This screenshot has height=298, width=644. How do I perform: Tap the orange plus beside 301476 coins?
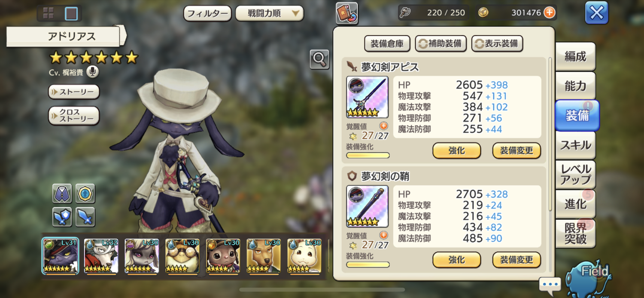point(550,13)
